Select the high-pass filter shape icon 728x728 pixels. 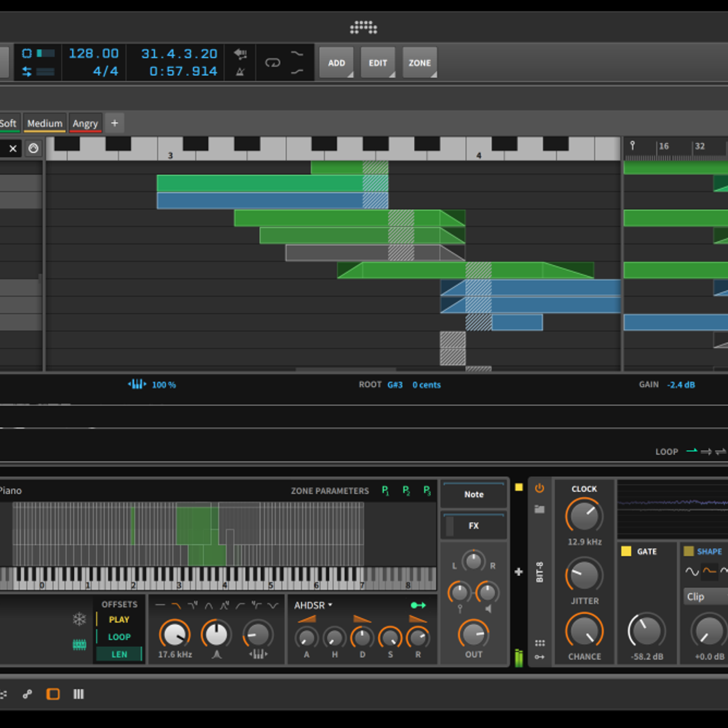point(241,605)
